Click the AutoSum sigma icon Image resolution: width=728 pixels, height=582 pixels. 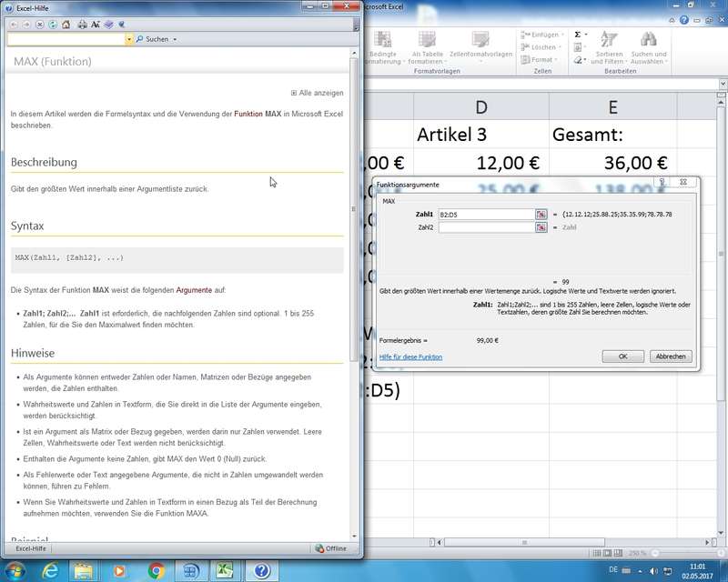click(x=578, y=35)
